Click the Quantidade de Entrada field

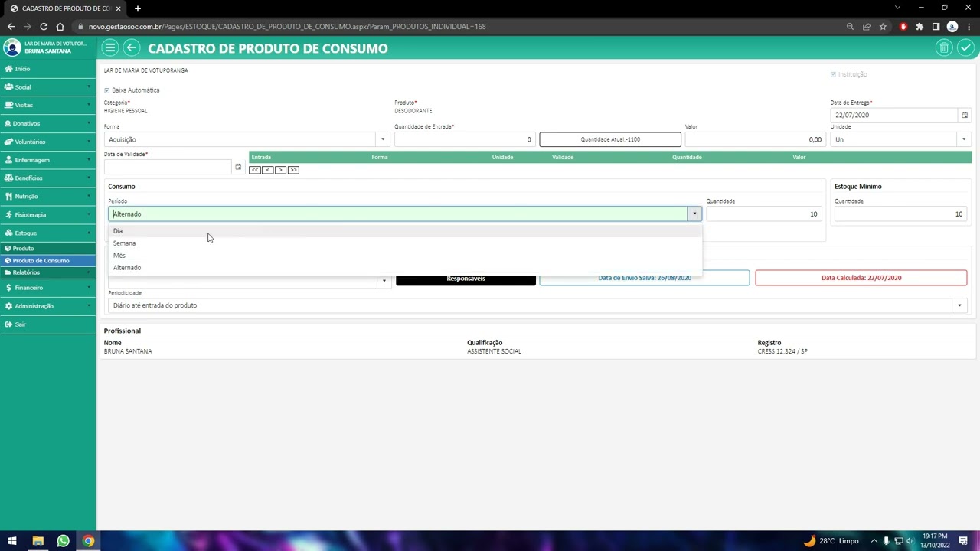tap(464, 139)
